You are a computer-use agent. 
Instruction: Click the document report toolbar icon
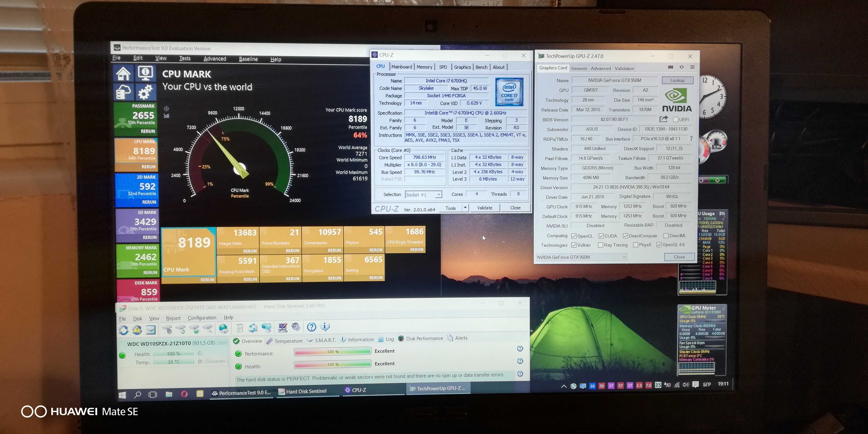[240, 328]
